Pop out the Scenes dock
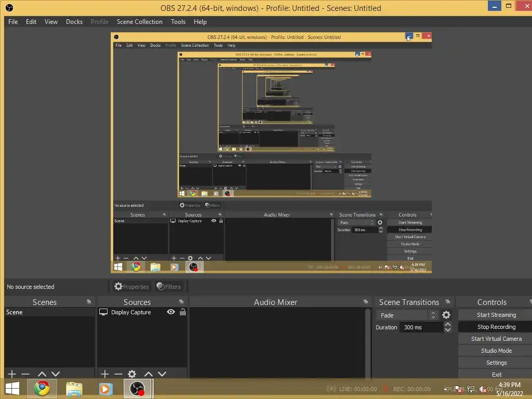Screen dimensions: 532x399 (x=89, y=302)
